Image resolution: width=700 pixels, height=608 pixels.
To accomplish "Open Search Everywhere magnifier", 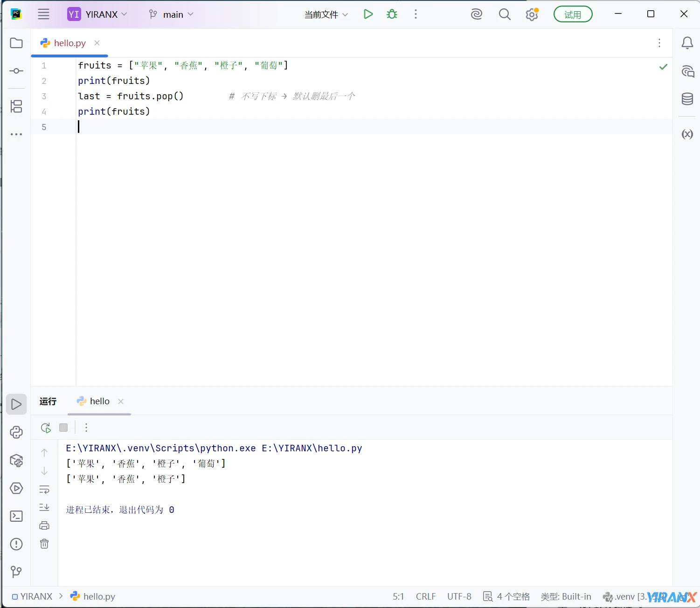I will pyautogui.click(x=505, y=14).
